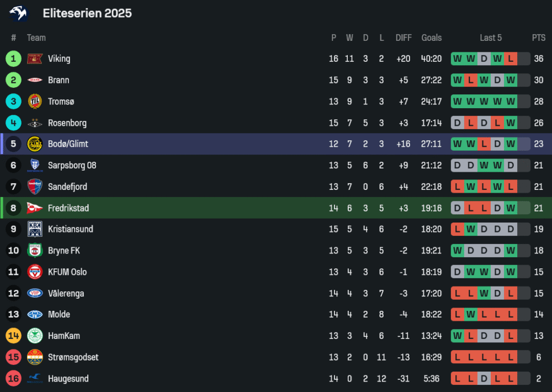The width and height of the screenshot is (552, 392).
Task: Click the Last 5 column header
Action: click(x=490, y=38)
